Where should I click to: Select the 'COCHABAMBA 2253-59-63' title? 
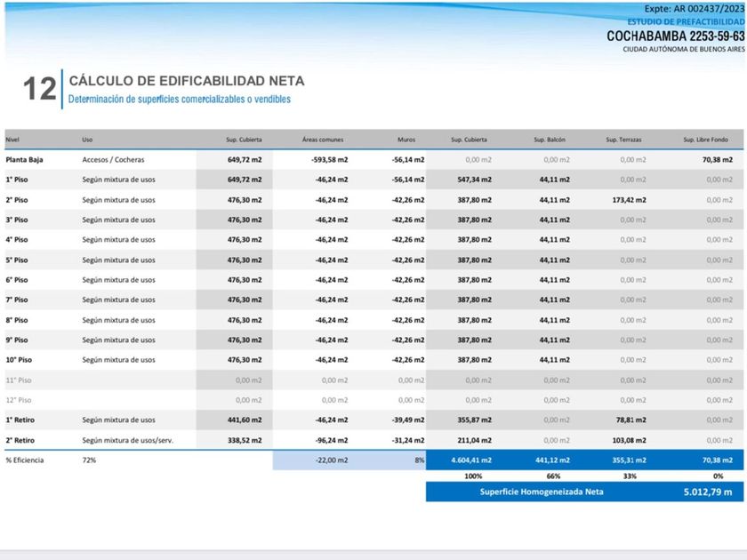675,36
